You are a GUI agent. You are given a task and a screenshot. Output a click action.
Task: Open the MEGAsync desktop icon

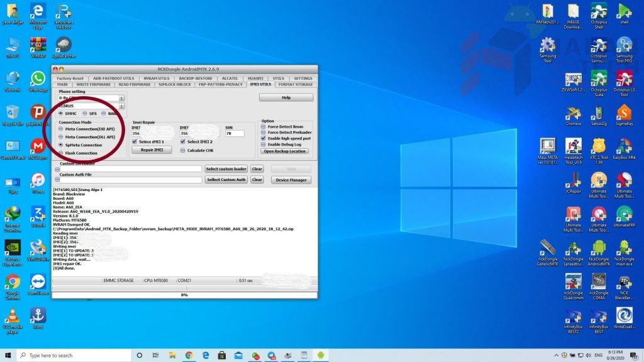pyautogui.click(x=38, y=149)
